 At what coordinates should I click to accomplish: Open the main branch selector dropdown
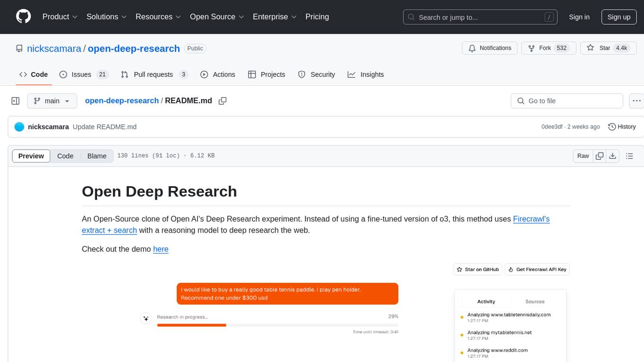(52, 101)
